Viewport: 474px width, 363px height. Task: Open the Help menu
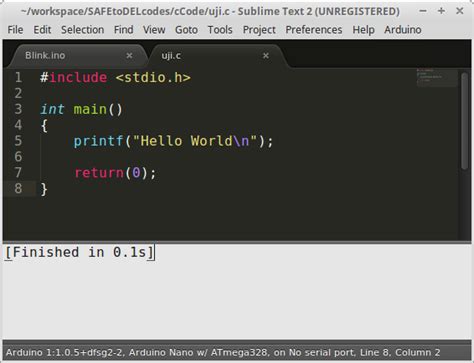(363, 30)
